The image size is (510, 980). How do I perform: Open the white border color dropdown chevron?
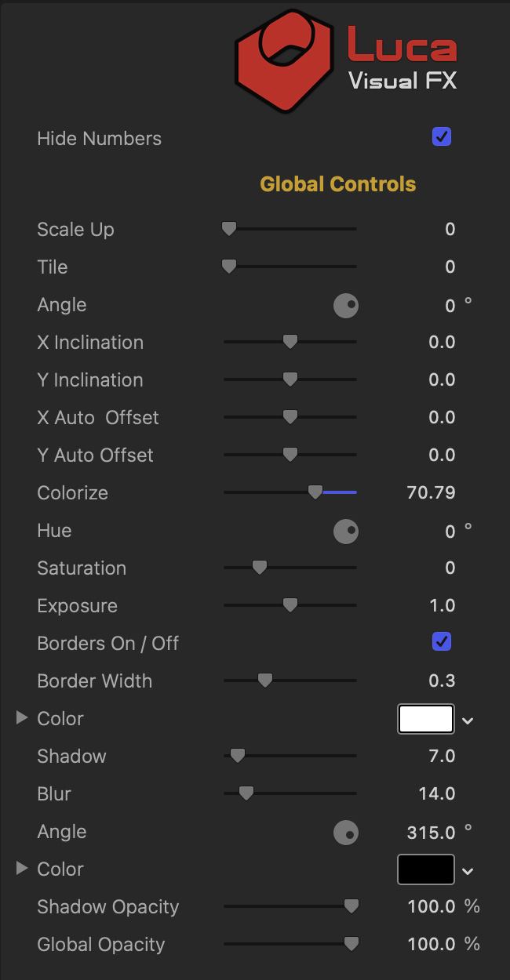(x=468, y=720)
